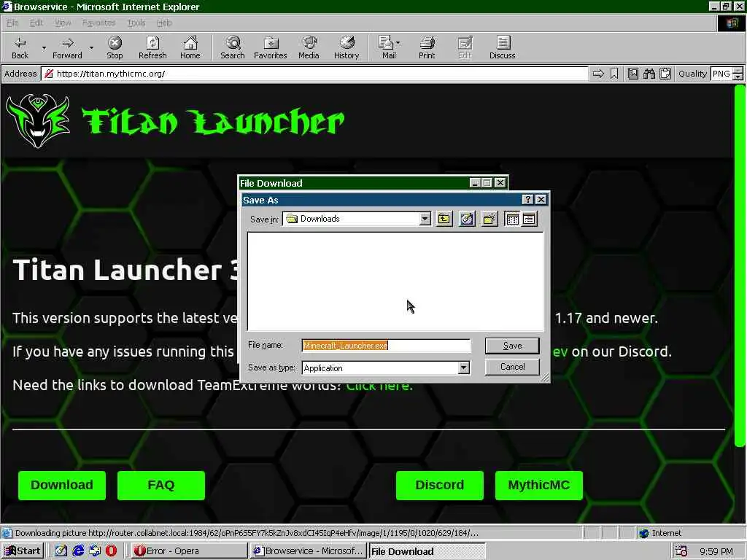Open the Back history dropdown arrow

pyautogui.click(x=44, y=47)
